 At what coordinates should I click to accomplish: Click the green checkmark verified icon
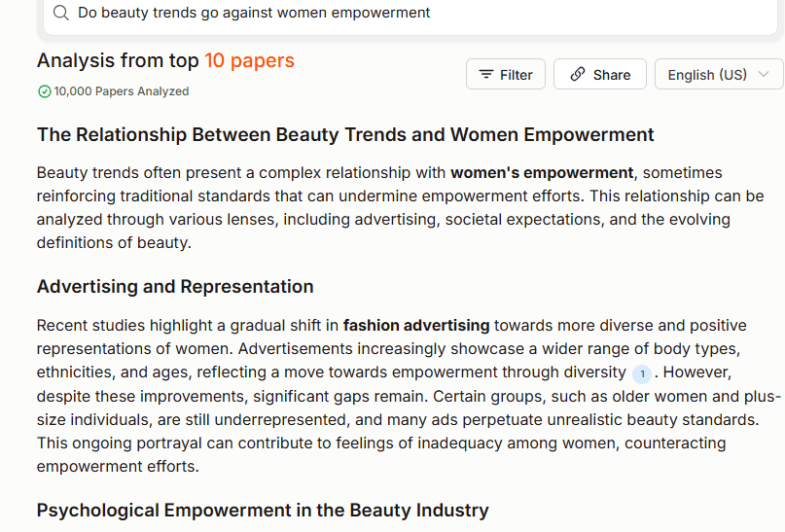click(45, 91)
